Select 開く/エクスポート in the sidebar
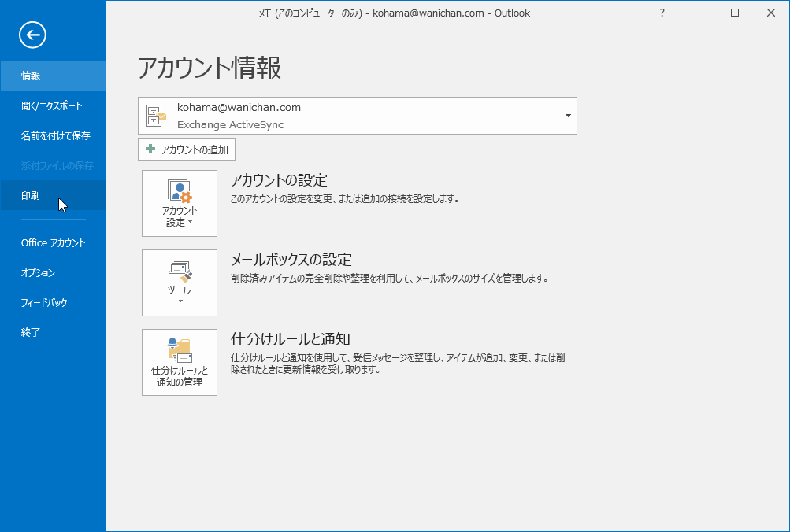 (53, 105)
